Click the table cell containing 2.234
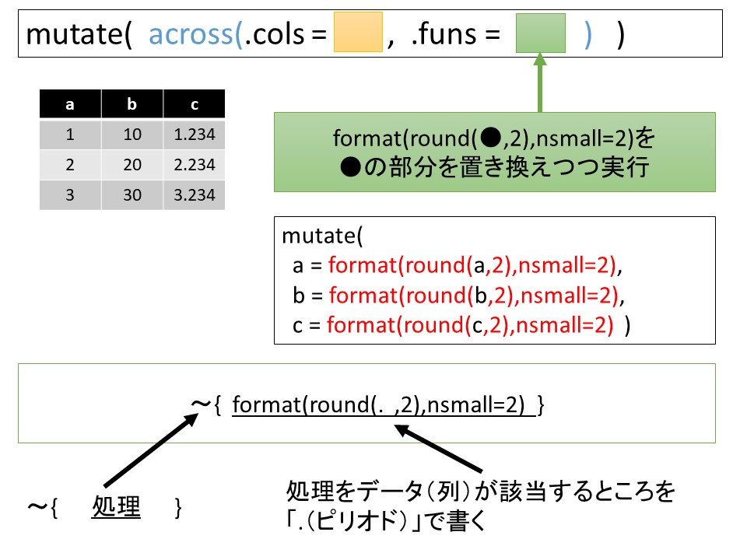Viewport: 747px width, 560px height. tap(194, 165)
